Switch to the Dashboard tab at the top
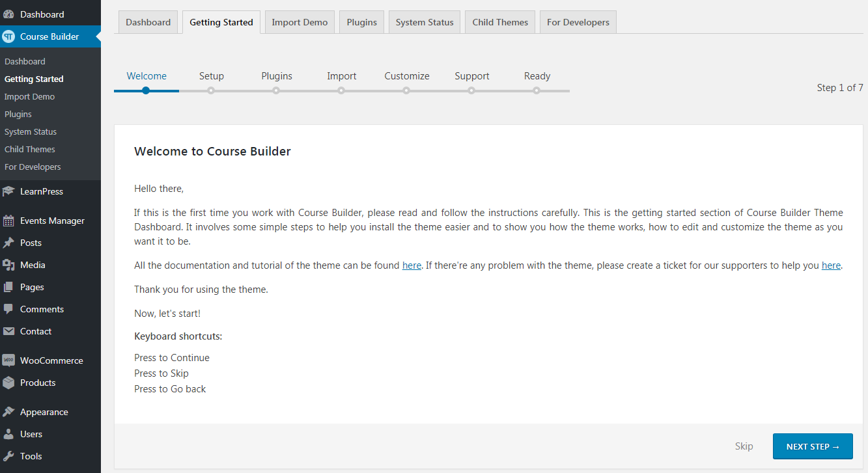 coord(148,22)
